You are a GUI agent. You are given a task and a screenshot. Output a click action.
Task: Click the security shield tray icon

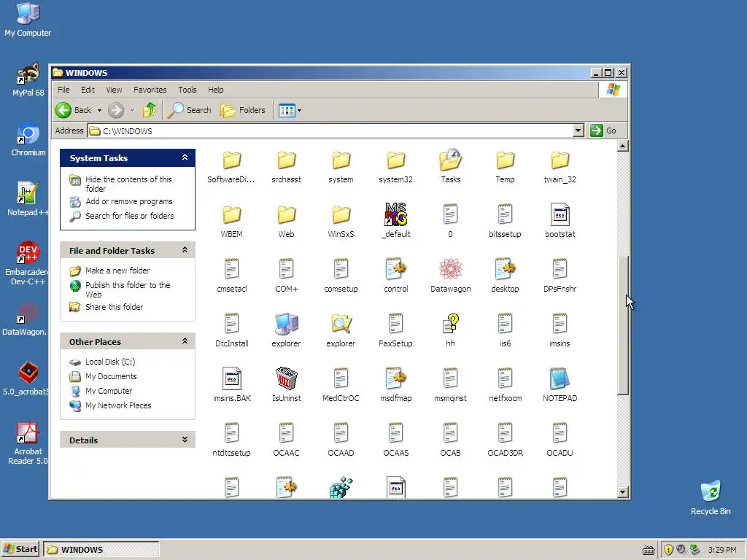[668, 550]
